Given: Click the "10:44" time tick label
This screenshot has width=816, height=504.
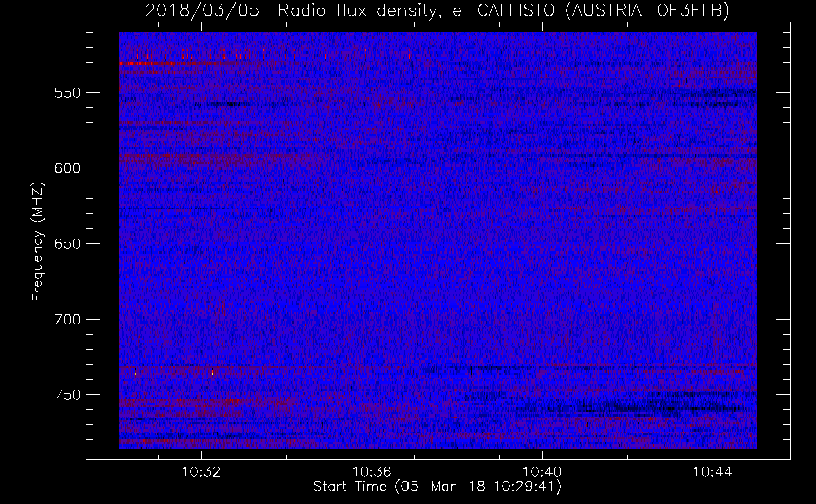Looking at the screenshot, I should [x=712, y=472].
